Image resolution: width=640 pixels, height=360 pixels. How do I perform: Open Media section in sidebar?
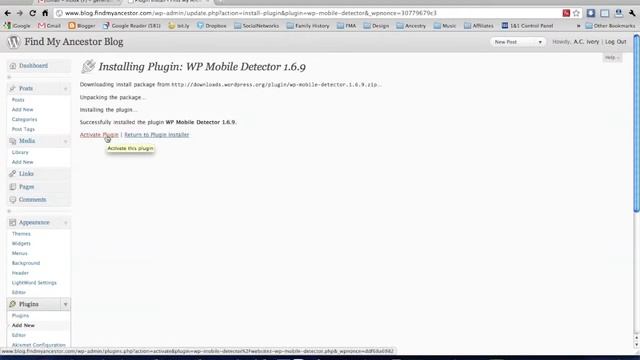click(x=27, y=141)
